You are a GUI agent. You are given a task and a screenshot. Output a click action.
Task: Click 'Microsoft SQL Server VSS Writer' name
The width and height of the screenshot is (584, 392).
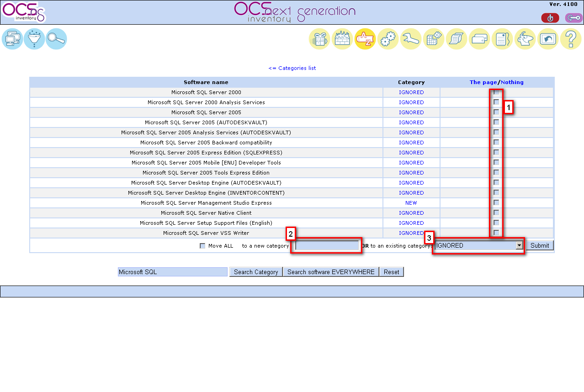206,233
